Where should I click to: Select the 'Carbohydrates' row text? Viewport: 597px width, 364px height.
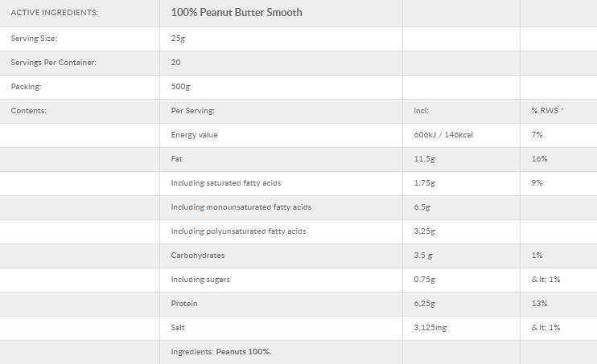point(197,256)
